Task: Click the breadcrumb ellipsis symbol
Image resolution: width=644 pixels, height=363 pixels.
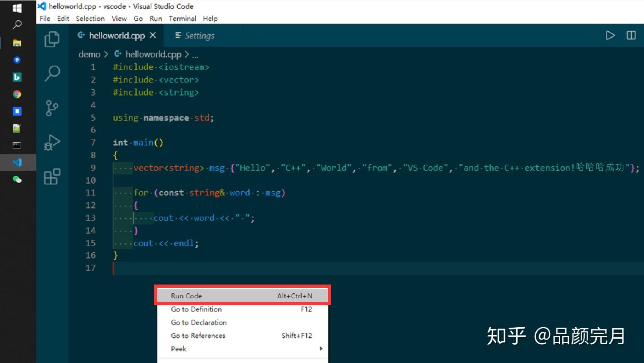Action: pyautogui.click(x=195, y=55)
